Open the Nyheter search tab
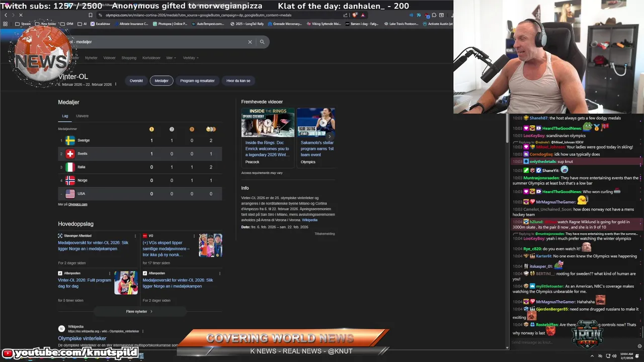 pos(91,58)
